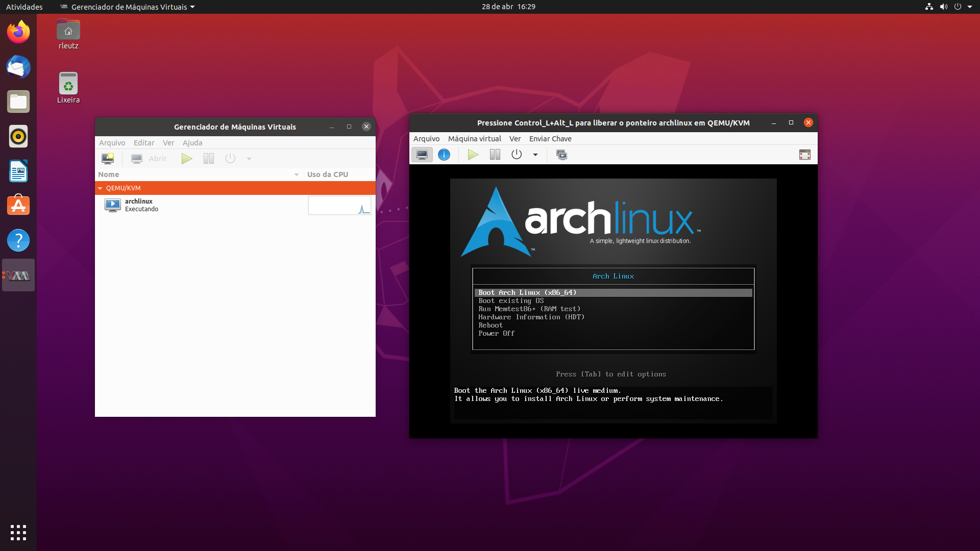Open Ver menu in Manager window
This screenshot has height=551, width=980.
click(168, 143)
